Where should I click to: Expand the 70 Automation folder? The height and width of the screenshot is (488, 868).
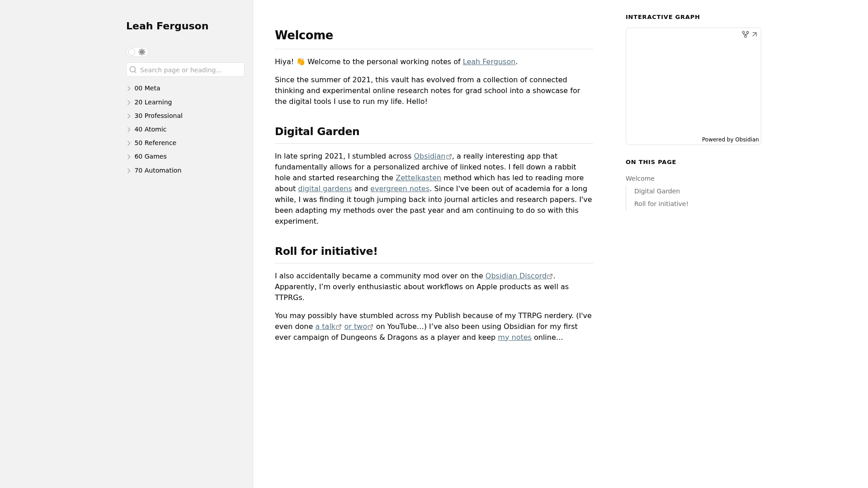point(154,170)
